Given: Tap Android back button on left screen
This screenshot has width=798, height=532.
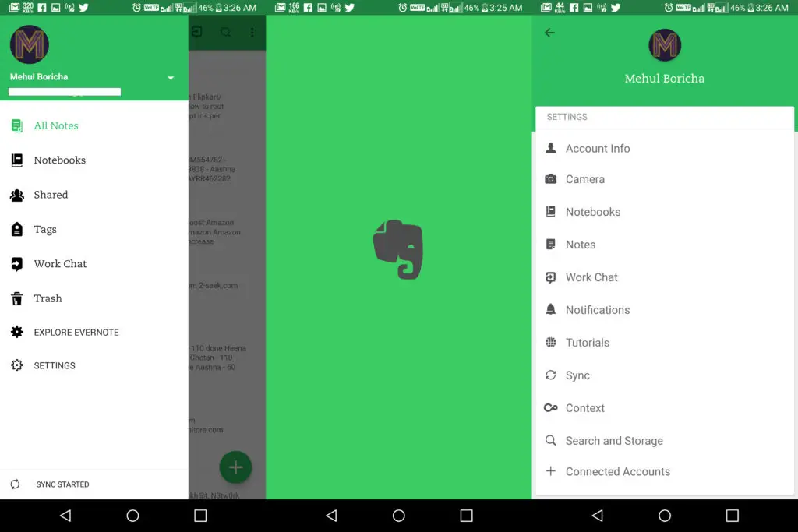Looking at the screenshot, I should (x=65, y=516).
